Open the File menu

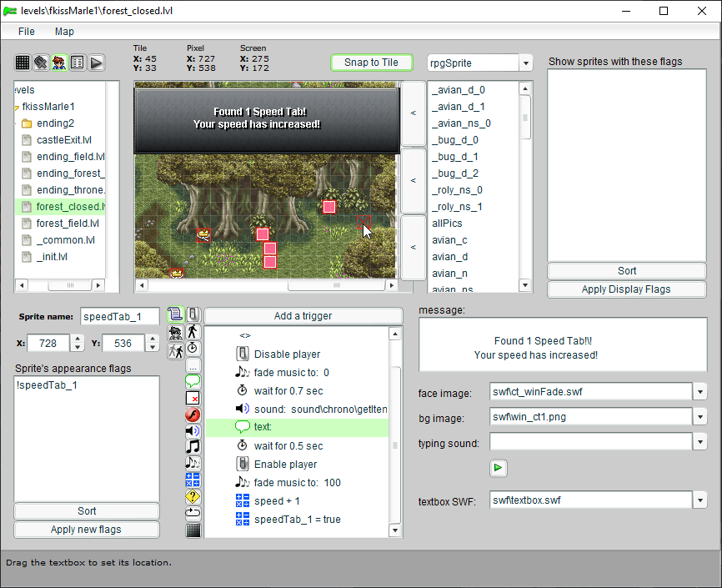coord(27,31)
